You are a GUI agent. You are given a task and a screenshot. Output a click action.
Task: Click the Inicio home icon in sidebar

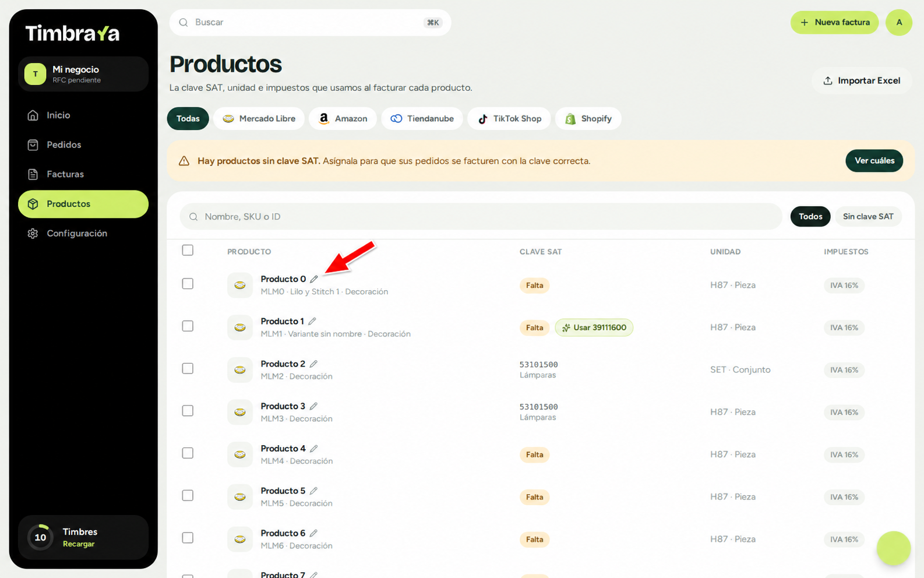point(33,115)
